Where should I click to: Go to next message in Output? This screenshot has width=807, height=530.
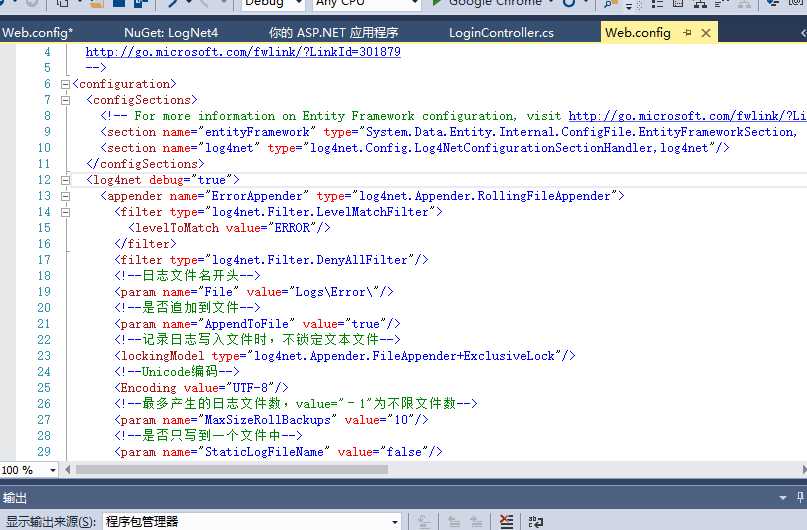476,522
